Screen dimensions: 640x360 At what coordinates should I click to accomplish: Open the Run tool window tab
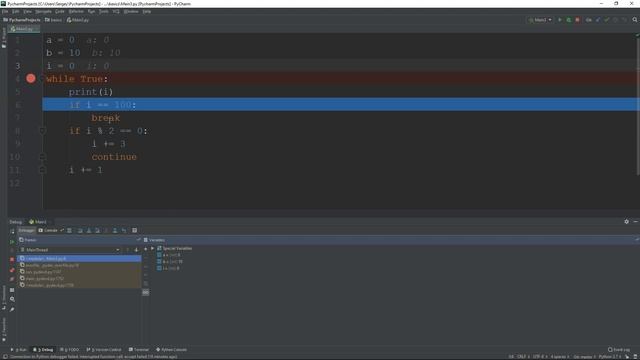point(18,350)
